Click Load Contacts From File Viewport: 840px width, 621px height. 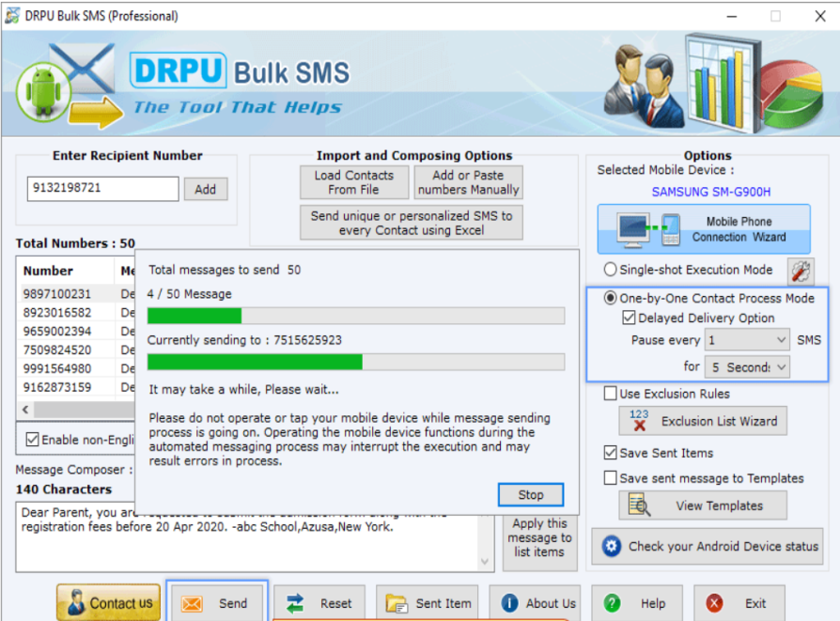[354, 182]
